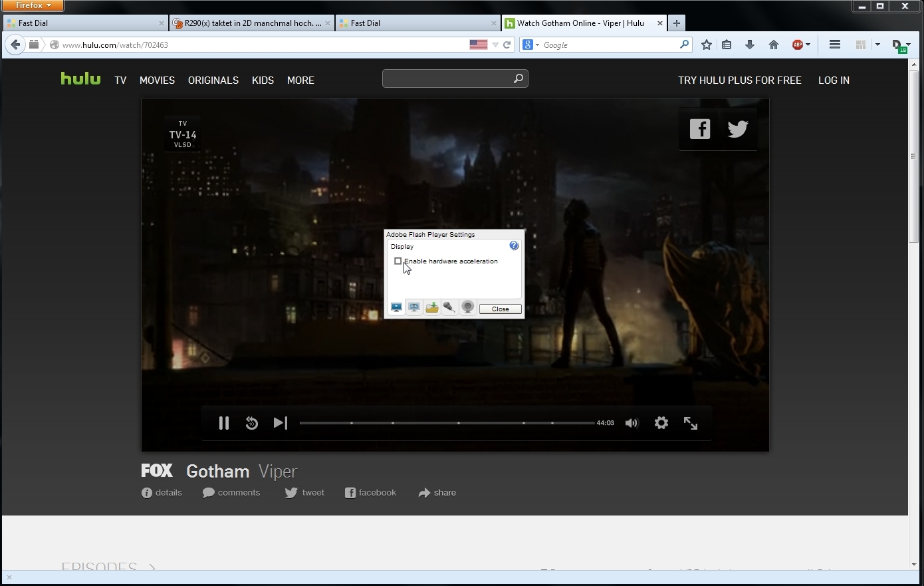Image resolution: width=924 pixels, height=586 pixels.
Task: Click TRY HULU PLUS FOR FREE
Action: (740, 80)
